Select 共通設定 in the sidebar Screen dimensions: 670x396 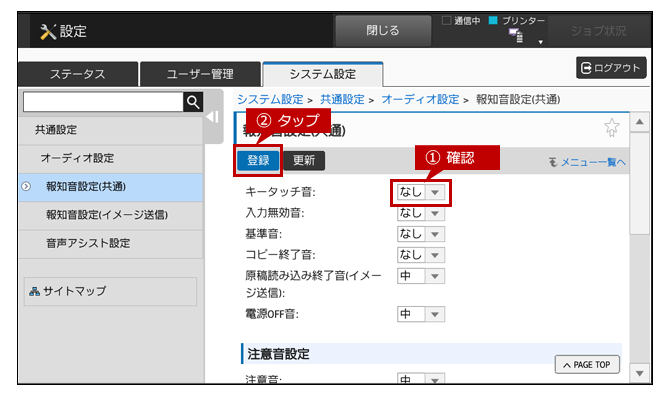(111, 130)
